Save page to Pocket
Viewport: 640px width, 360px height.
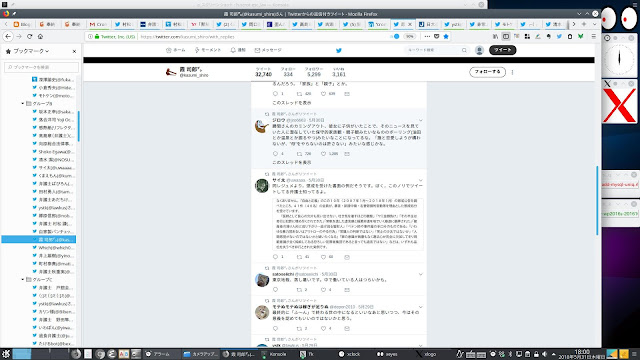436,36
